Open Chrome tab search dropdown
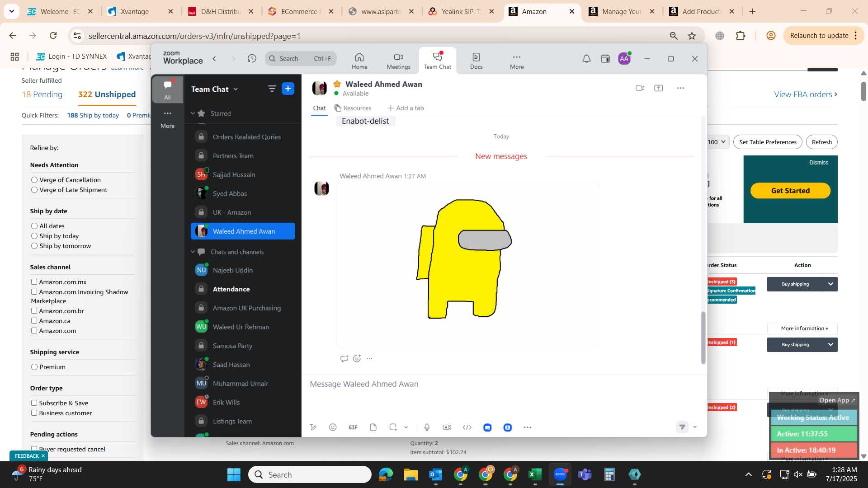 coord(11,11)
